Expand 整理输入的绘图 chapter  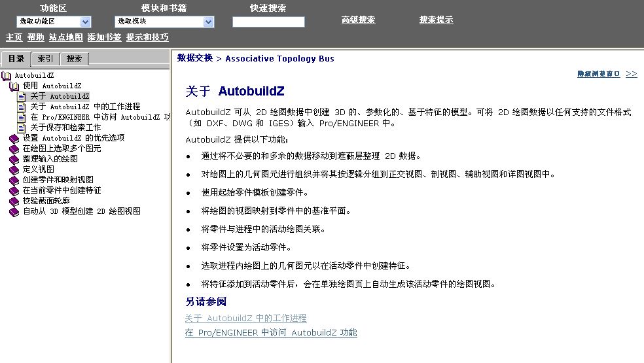click(x=50, y=160)
